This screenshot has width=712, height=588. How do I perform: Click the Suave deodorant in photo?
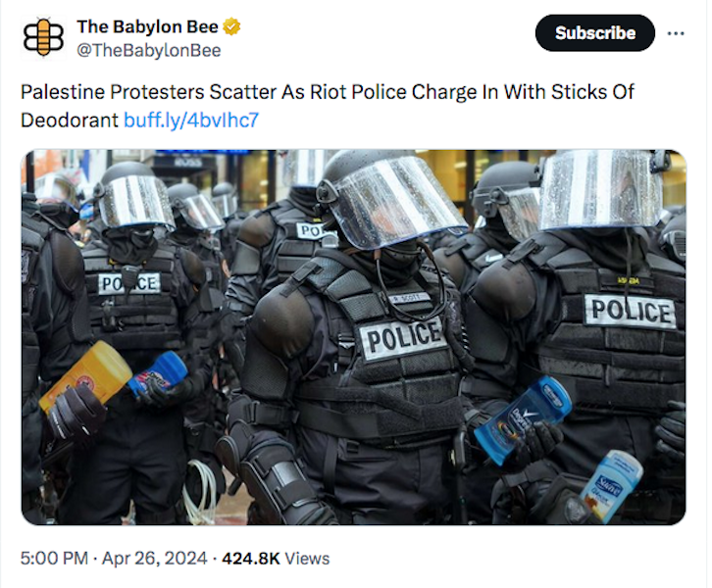[612, 486]
